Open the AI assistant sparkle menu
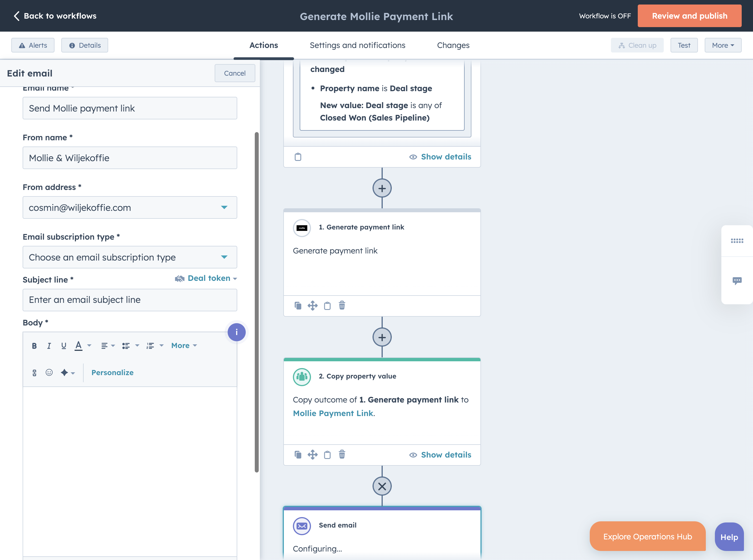 [68, 373]
